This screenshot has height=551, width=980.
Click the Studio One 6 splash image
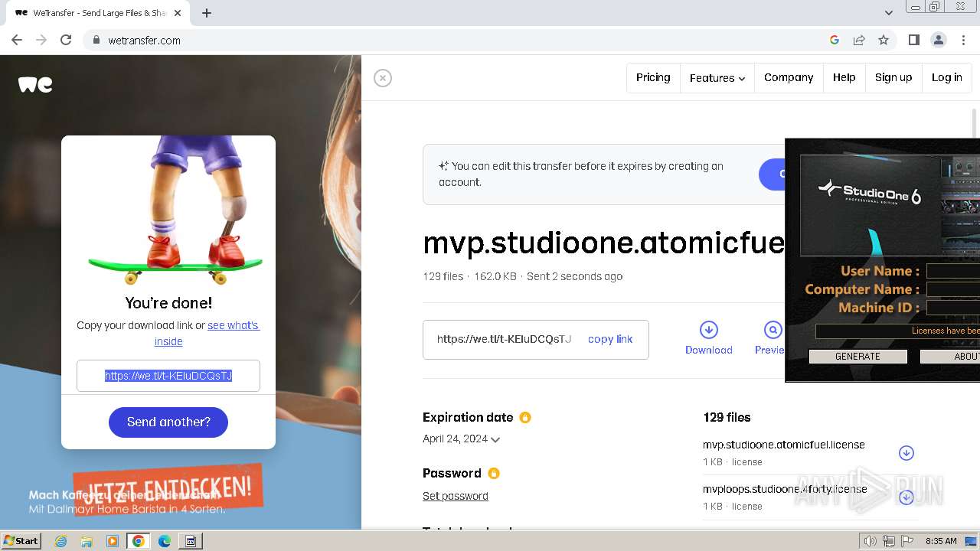(890, 205)
